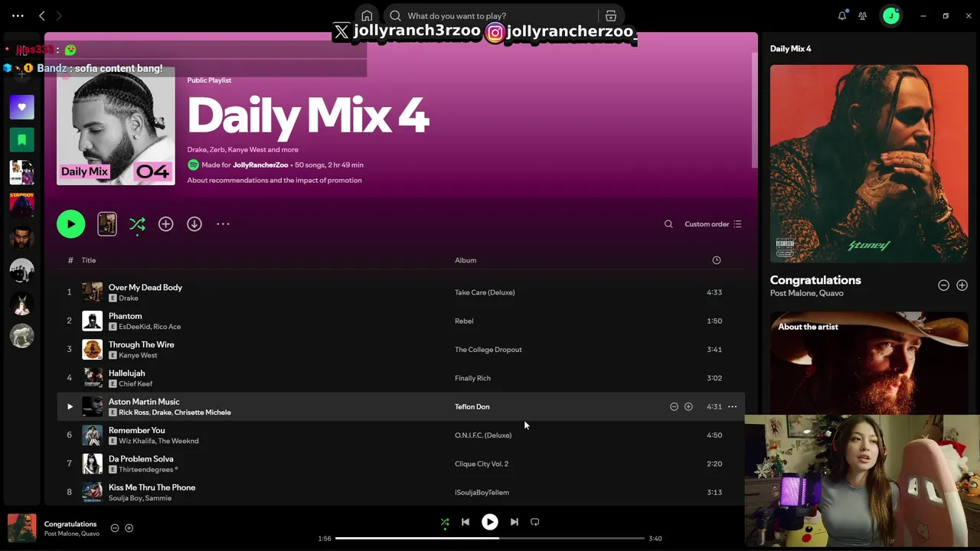This screenshot has height=551, width=980.
Task: Open the Browse icon in search bar
Action: click(611, 15)
